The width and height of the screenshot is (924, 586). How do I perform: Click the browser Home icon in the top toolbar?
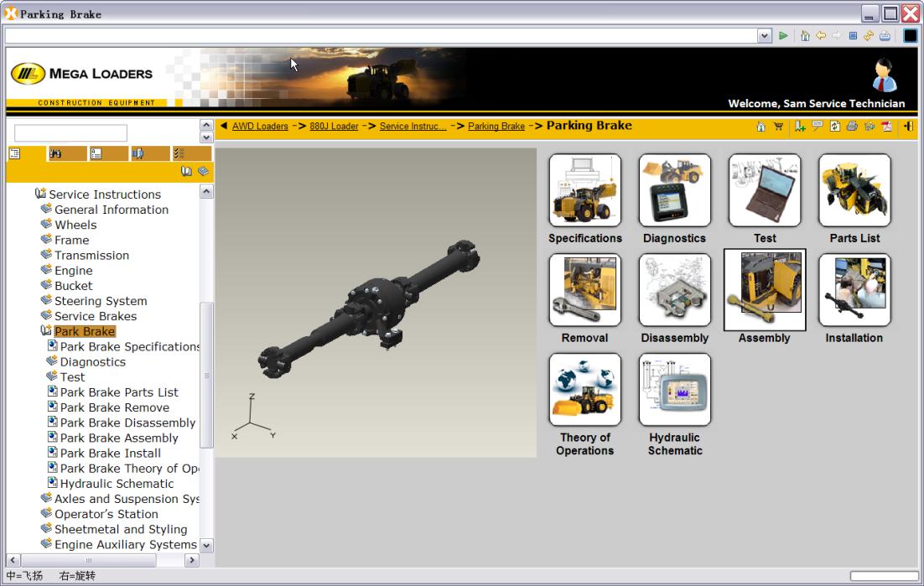[805, 36]
